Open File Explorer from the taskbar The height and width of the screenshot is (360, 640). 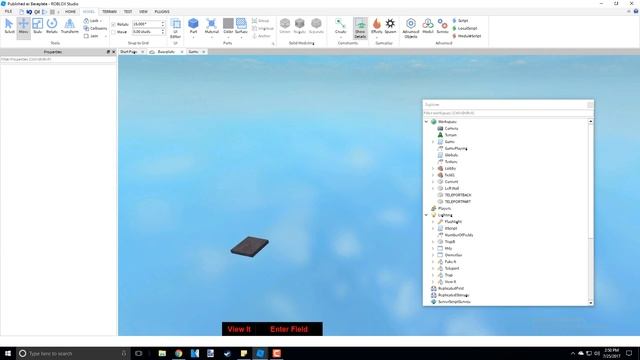[x=162, y=353]
